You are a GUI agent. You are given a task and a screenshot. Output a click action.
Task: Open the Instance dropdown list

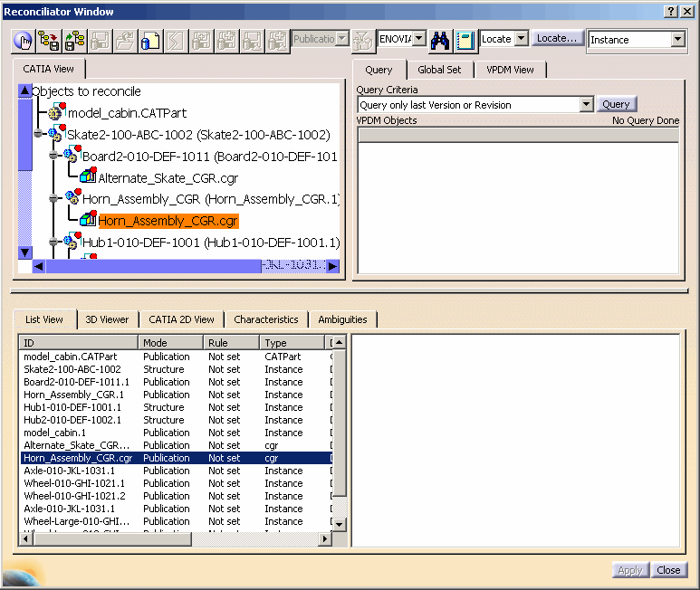677,40
